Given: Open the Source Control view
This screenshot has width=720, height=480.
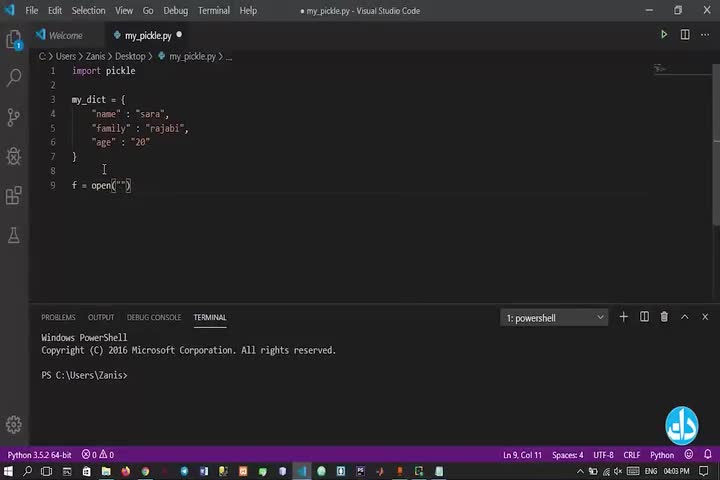Looking at the screenshot, I should click(x=14, y=117).
